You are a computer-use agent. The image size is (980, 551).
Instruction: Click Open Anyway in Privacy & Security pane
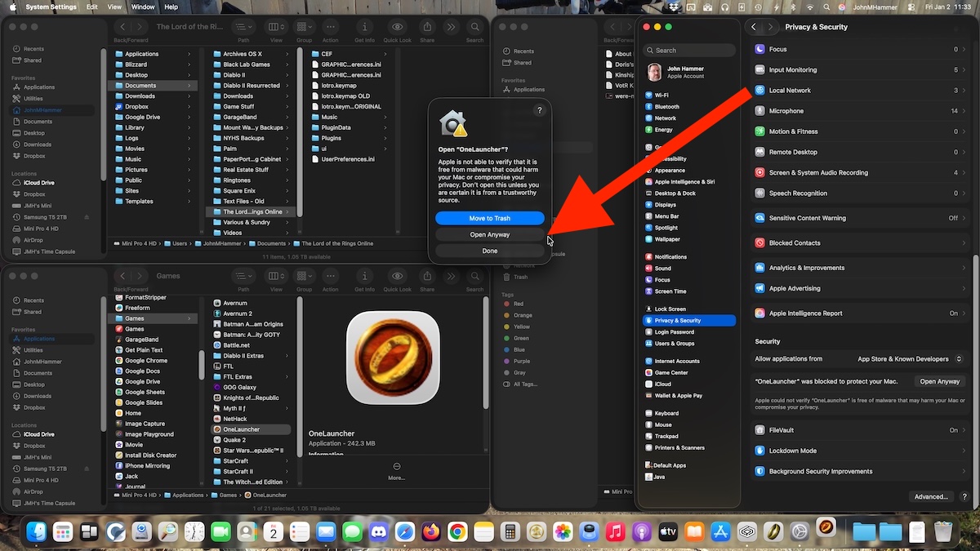click(x=939, y=381)
